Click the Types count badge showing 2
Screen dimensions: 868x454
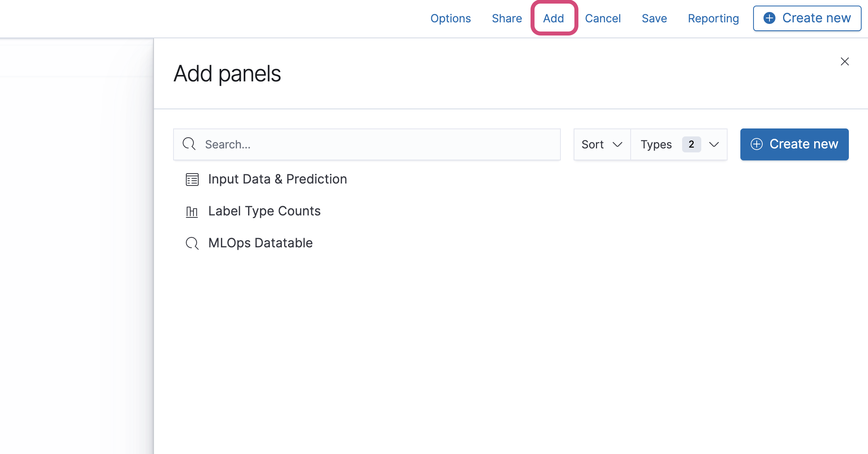tap(691, 144)
